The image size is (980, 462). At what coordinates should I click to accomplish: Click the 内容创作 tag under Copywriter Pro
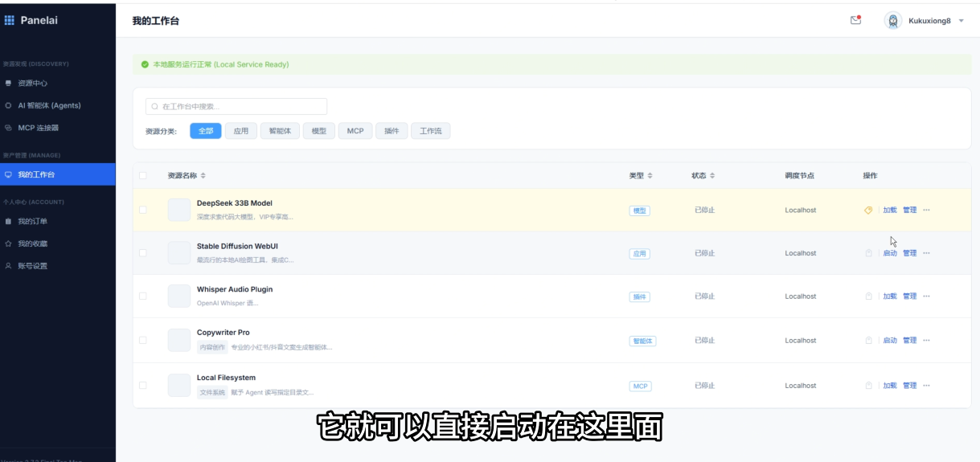click(x=212, y=347)
